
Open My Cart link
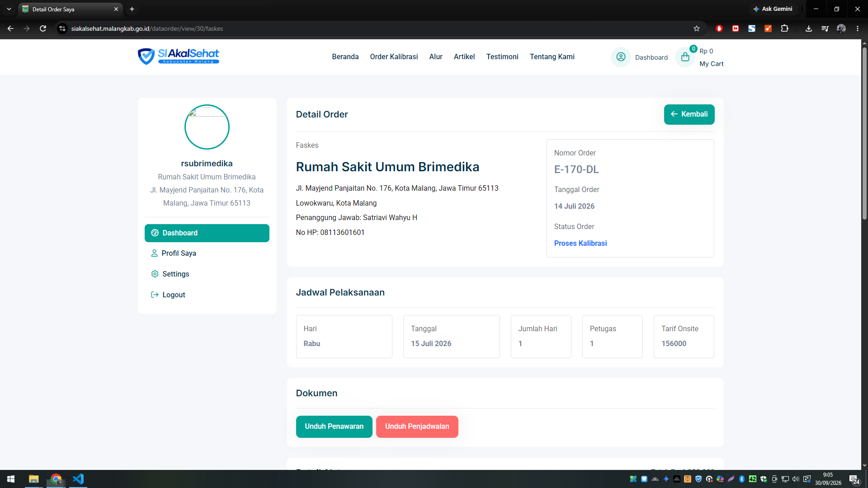tap(711, 64)
